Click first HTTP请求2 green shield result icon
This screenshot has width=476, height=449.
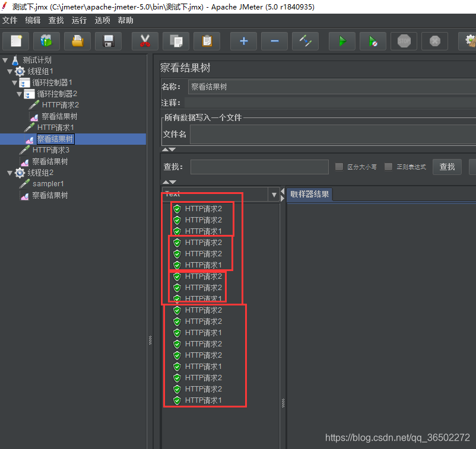click(x=177, y=209)
